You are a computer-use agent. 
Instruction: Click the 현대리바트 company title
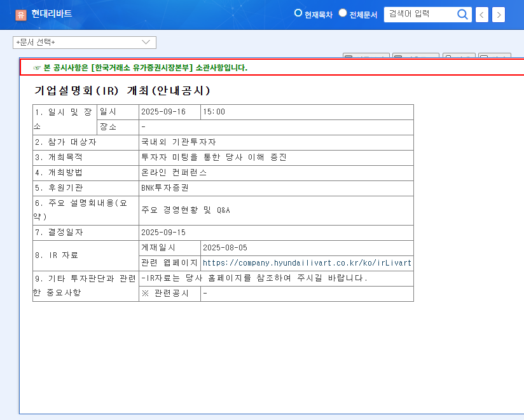tap(52, 14)
